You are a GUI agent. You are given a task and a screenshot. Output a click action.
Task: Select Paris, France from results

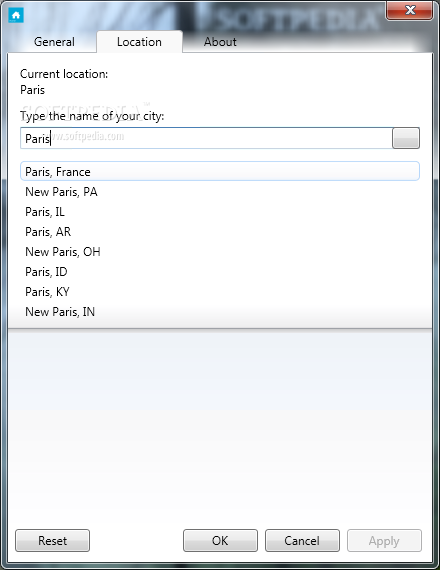pos(220,172)
